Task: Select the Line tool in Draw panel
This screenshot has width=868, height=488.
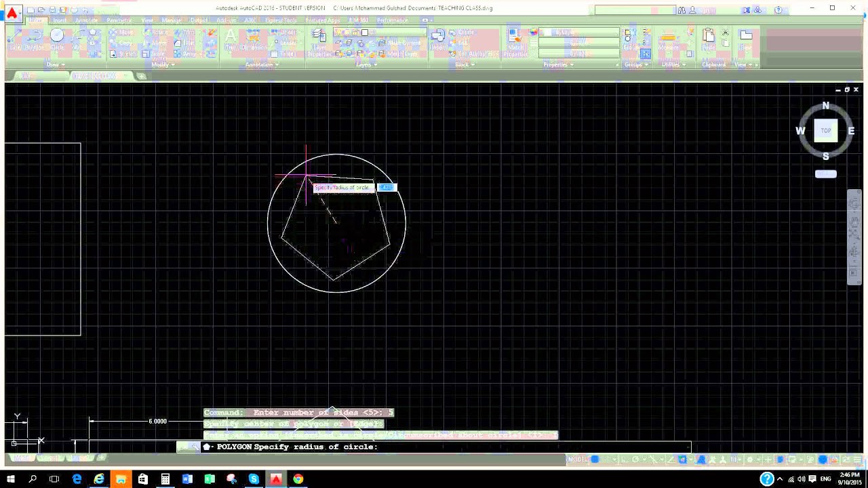Action: (16, 39)
